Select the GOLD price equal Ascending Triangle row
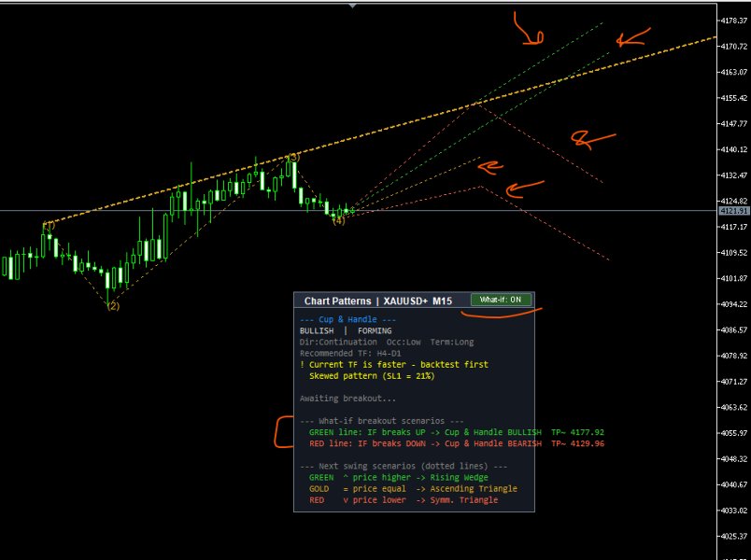This screenshot has height=560, width=751. [x=414, y=489]
